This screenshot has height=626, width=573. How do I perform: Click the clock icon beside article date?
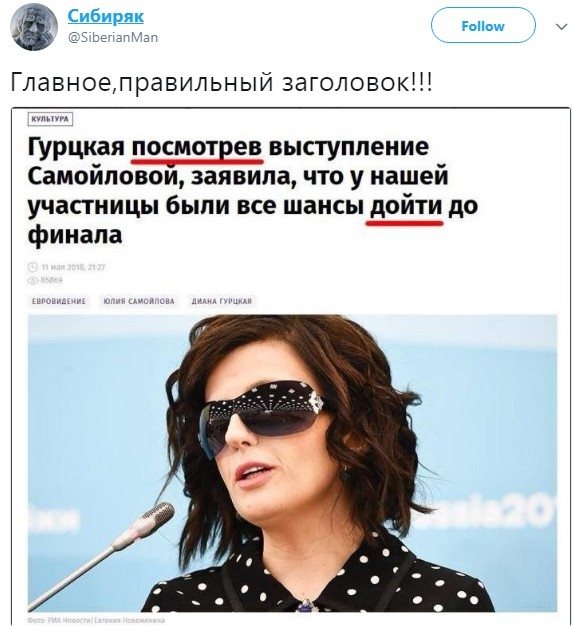[x=33, y=267]
